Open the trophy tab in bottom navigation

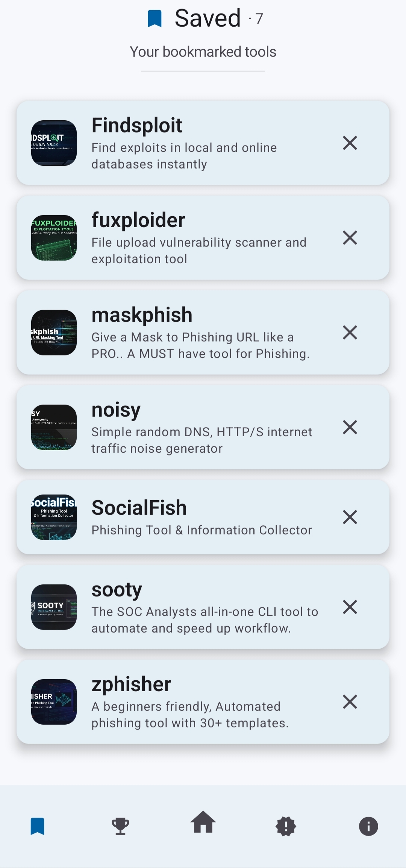[x=120, y=826]
